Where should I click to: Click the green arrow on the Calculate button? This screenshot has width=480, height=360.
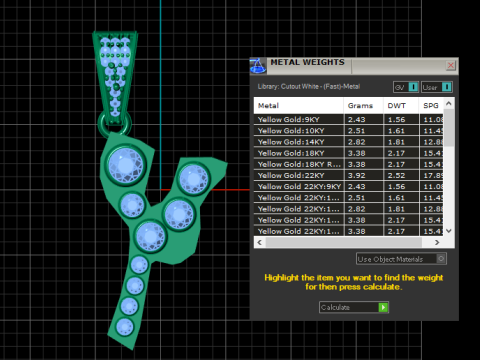(x=383, y=307)
